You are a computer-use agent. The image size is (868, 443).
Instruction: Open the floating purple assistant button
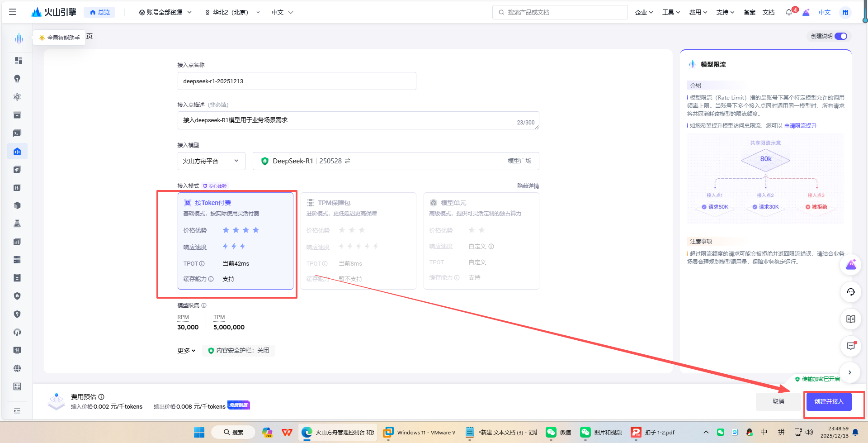[850, 265]
